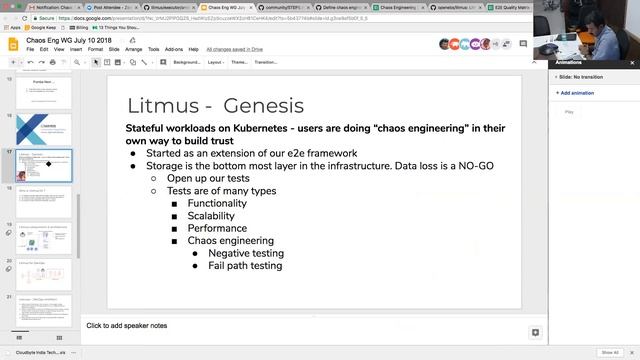
Task: Click the Drive status icon beside title
Action: (132, 40)
